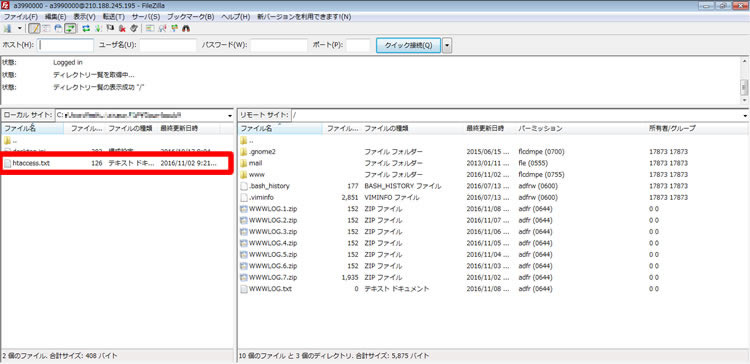Click the message log scrollbar down arrow
This screenshot has width=750, height=364.
point(744,100)
